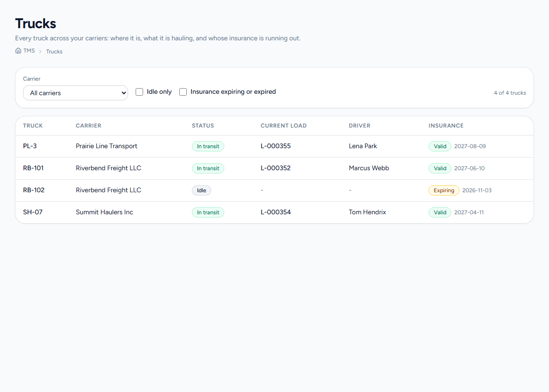The height and width of the screenshot is (392, 549).
Task: Click Valid badge in RB-101 row
Action: [x=440, y=168]
